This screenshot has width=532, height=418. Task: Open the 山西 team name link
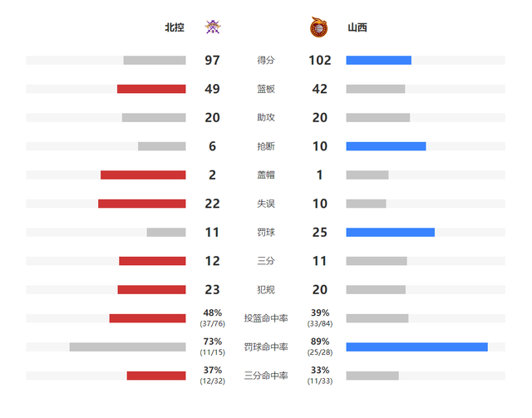pyautogui.click(x=357, y=27)
